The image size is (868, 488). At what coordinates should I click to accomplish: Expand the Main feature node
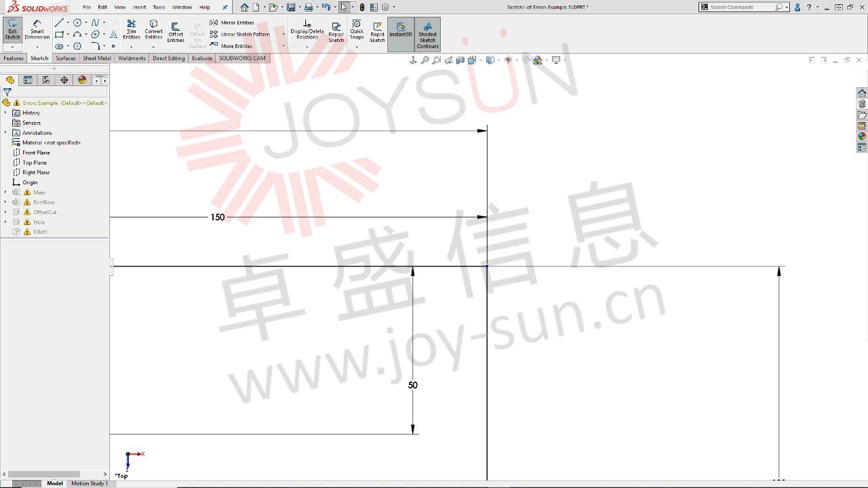(5, 192)
